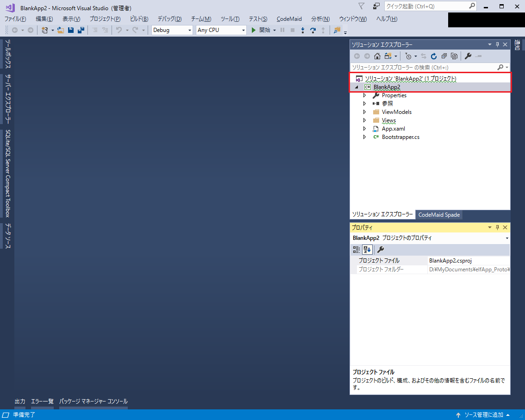
Task: Select the Alphabetical sort icon in Properties panel
Action: tap(367, 250)
